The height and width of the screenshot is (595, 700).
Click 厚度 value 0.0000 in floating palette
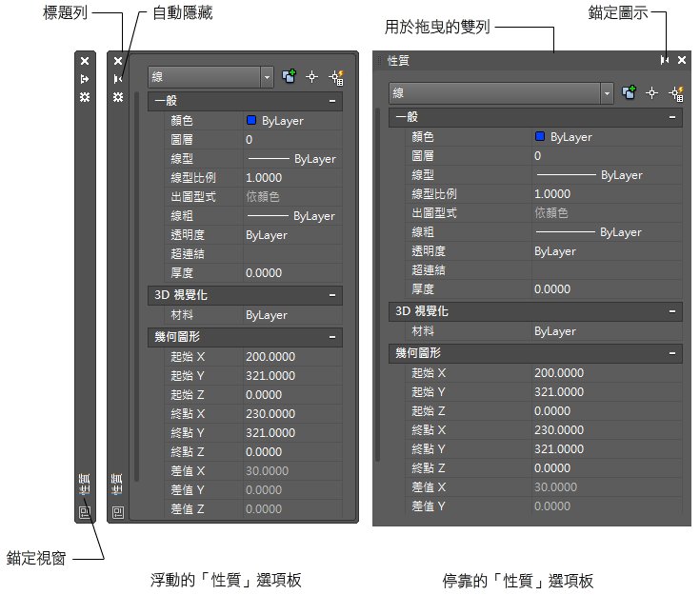click(293, 272)
